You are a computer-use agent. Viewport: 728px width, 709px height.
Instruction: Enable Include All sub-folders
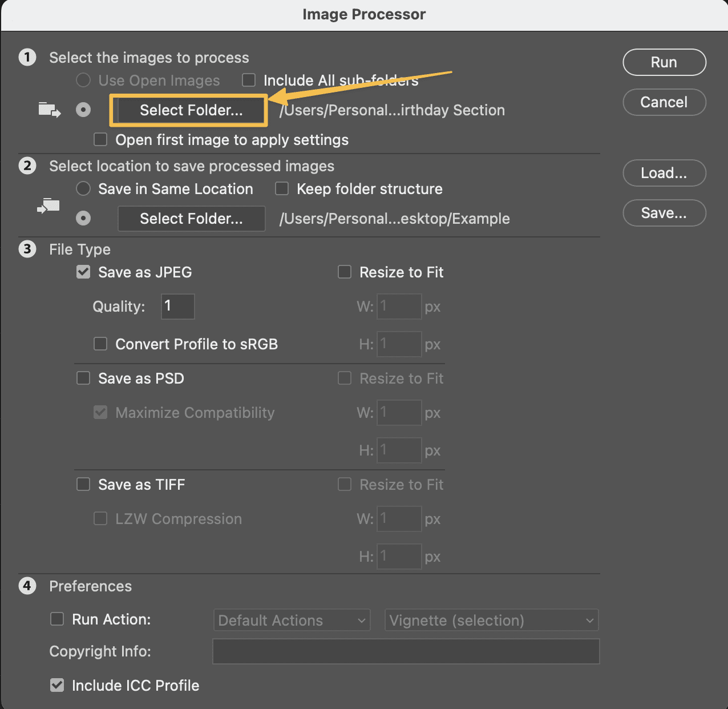249,80
